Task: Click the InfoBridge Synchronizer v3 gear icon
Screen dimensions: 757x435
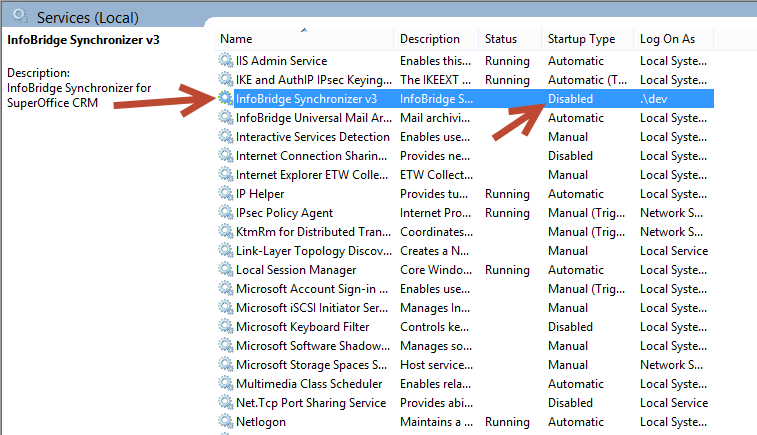Action: click(x=225, y=98)
